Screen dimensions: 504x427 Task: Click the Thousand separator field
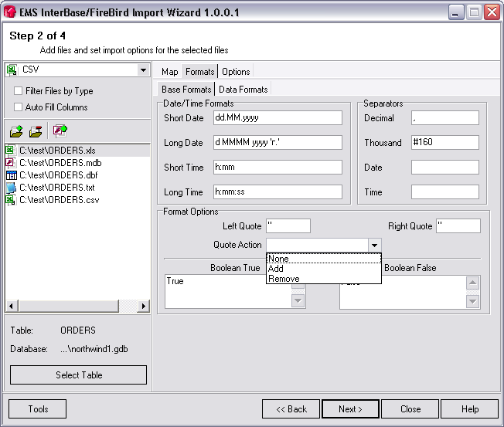point(445,142)
